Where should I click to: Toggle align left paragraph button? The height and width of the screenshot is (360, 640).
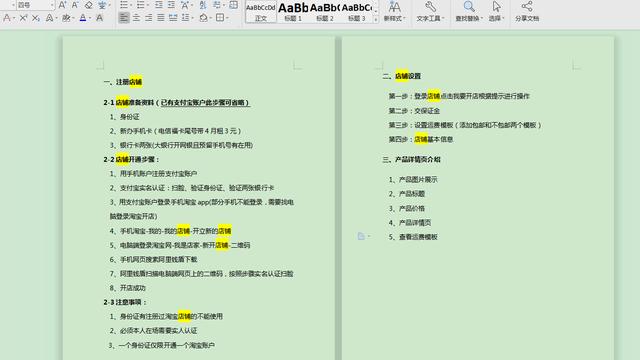point(124,18)
